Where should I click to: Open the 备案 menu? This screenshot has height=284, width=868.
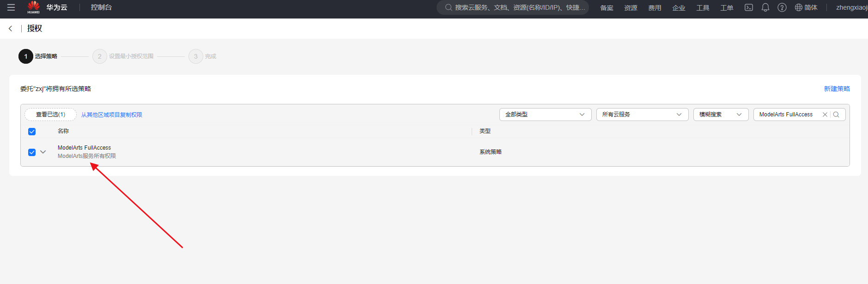coord(607,8)
